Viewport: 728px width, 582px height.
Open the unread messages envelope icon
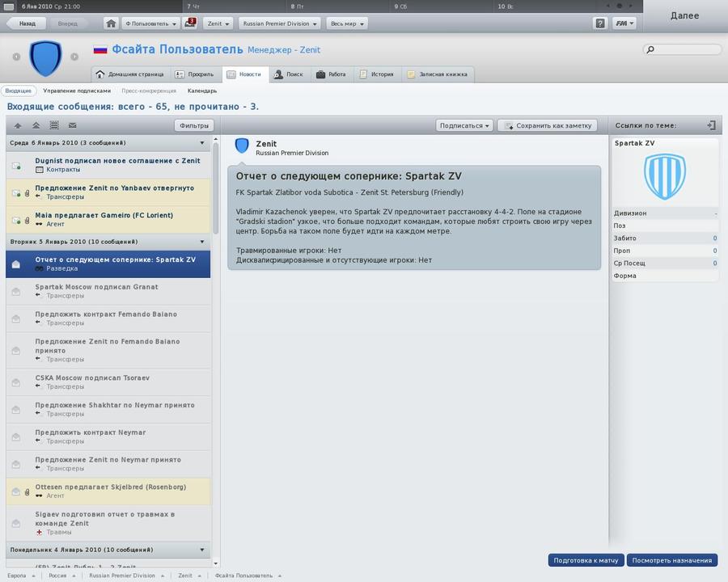tap(190, 23)
